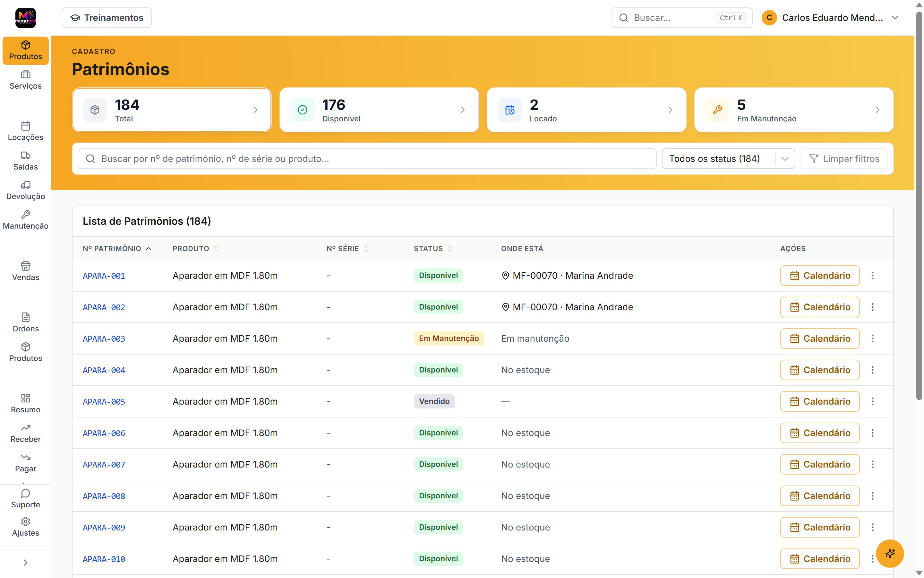Open Suporte chat in sidebar

26,498
